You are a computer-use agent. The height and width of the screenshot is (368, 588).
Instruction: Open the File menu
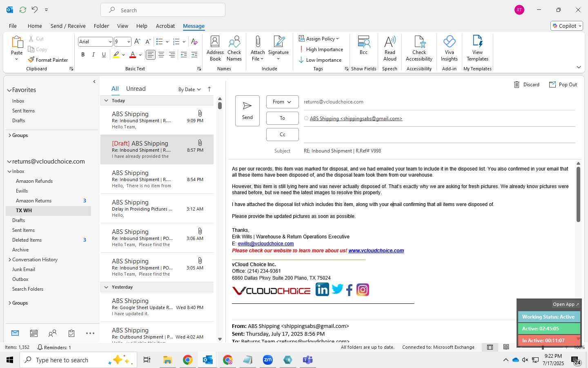tap(13, 26)
